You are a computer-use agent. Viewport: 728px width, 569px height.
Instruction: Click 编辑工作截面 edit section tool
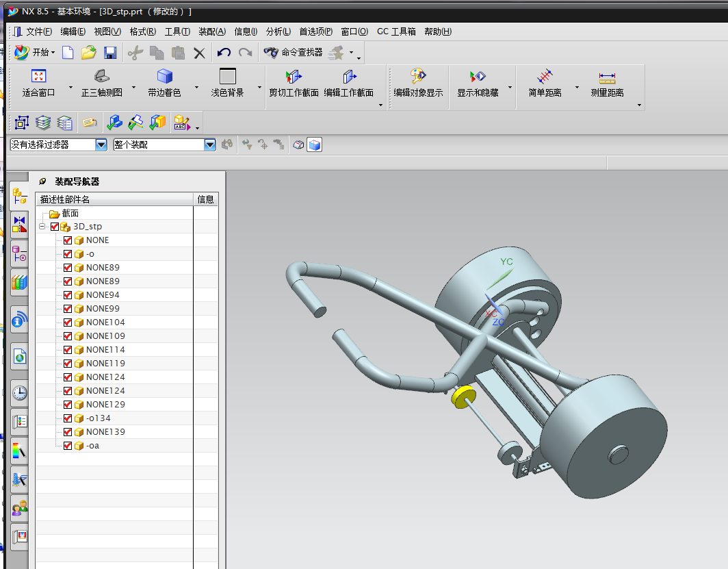pos(349,84)
